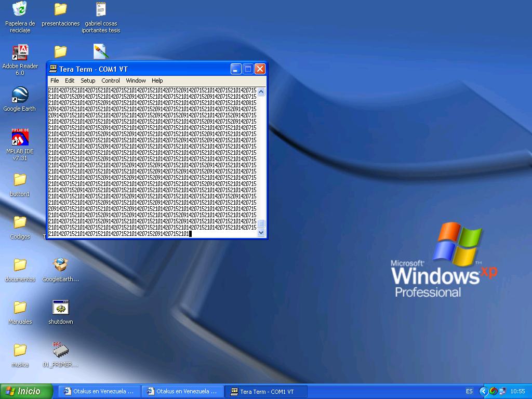The image size is (532, 399).
Task: Click the Inicio start button
Action: pos(27,391)
